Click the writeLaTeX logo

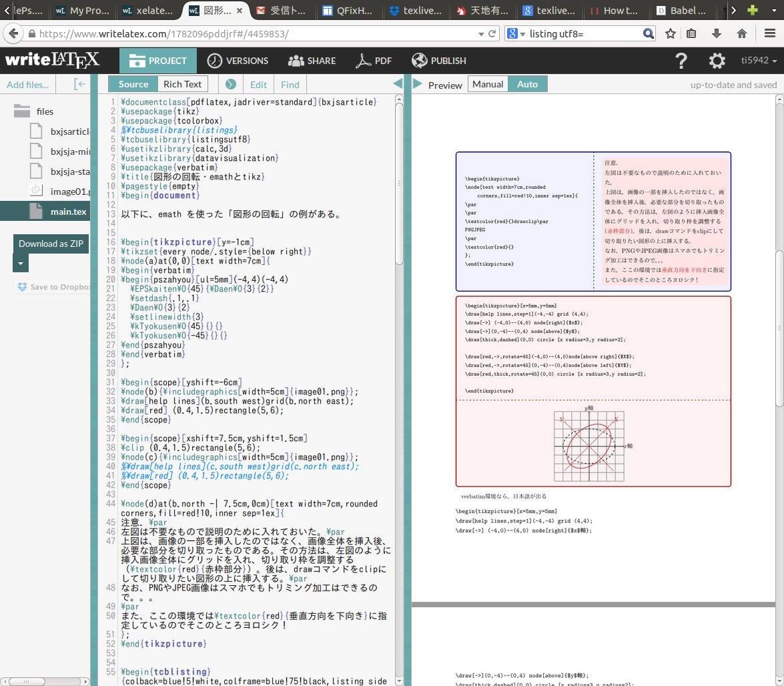click(x=52, y=60)
